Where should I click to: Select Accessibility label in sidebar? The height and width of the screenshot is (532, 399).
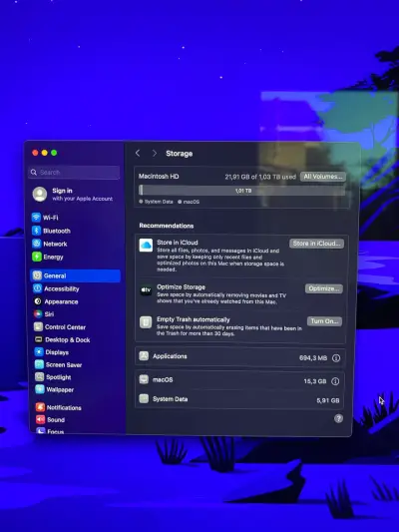62,288
